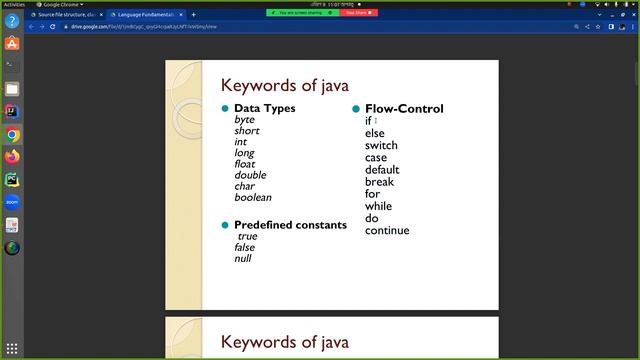Click the keyword 'default'
Image resolution: width=640 pixels, height=360 pixels.
(382, 169)
